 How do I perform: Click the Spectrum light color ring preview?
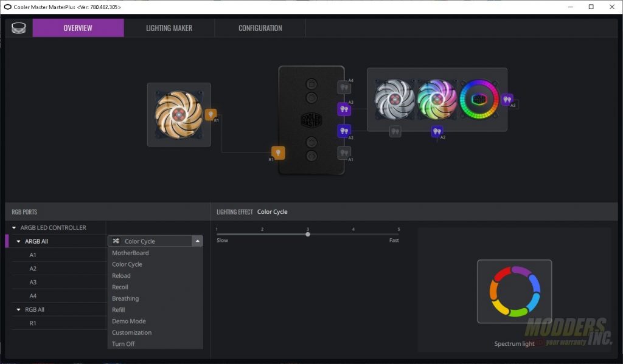515,291
